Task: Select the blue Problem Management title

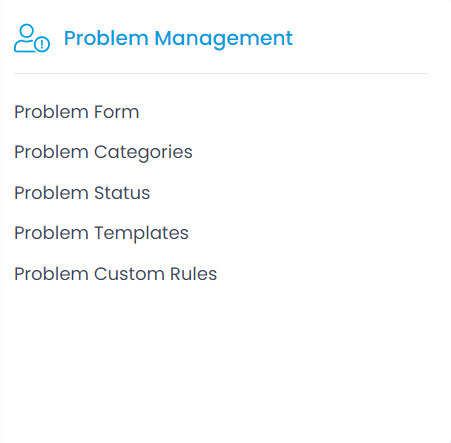Action: (x=178, y=38)
